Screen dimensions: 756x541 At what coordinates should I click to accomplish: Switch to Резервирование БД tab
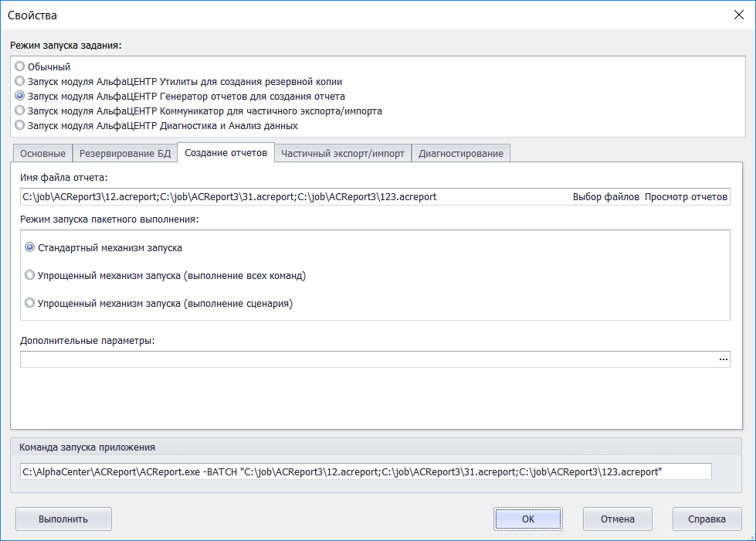click(x=124, y=153)
